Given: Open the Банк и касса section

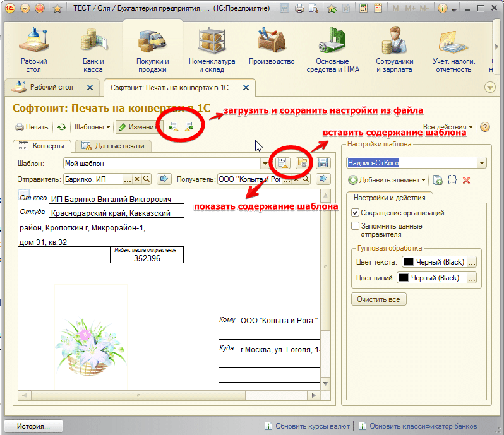Looking at the screenshot, I should [x=93, y=51].
